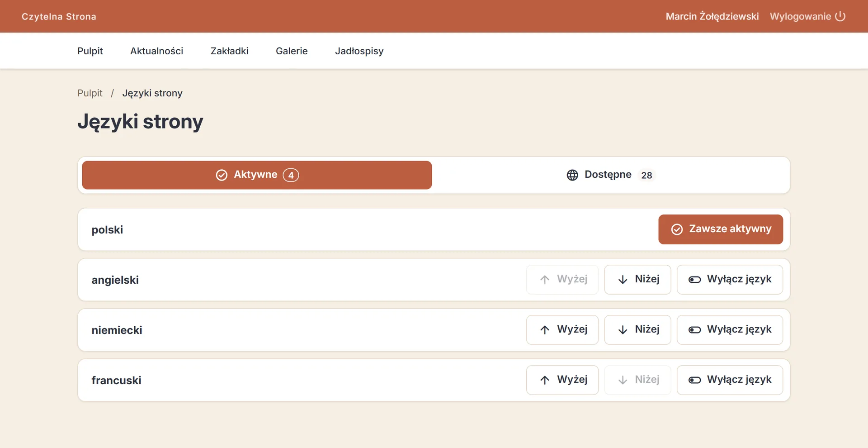The image size is (868, 448).
Task: Click Pulpit in the breadcrumb
Action: coord(90,93)
